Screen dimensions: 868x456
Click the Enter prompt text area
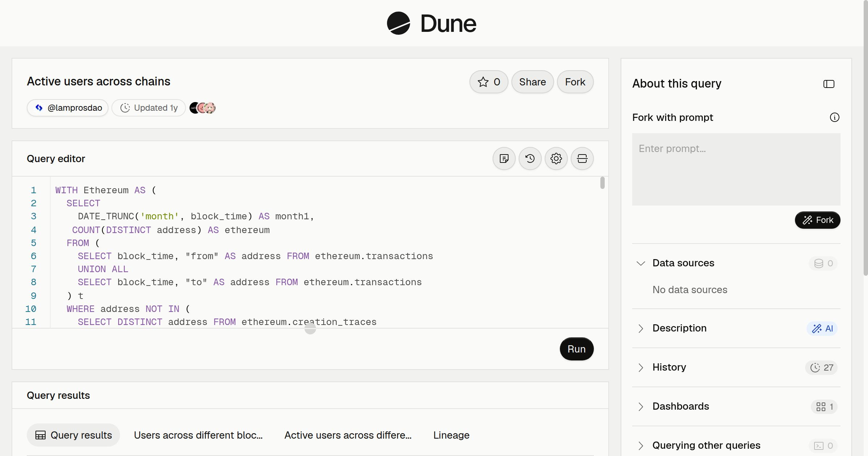coord(736,169)
